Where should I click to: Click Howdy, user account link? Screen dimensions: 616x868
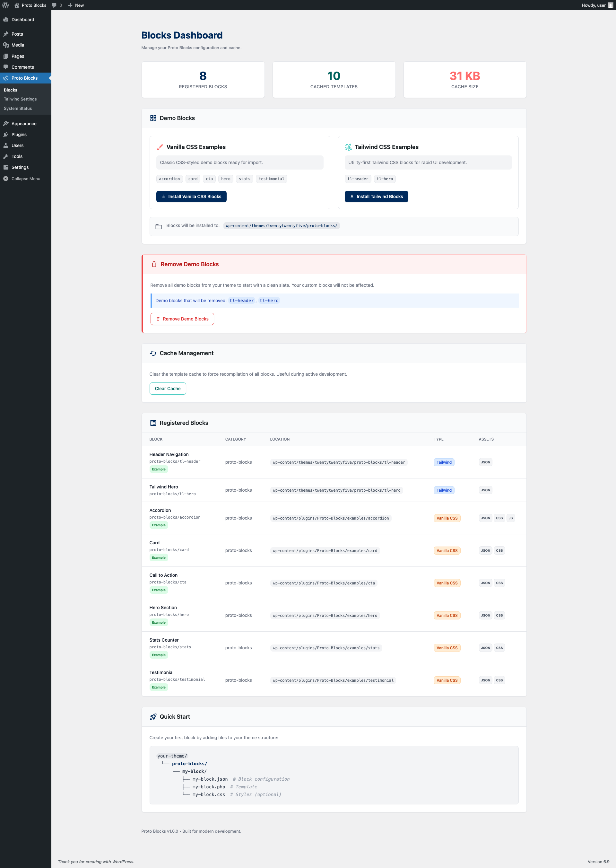tap(597, 5)
